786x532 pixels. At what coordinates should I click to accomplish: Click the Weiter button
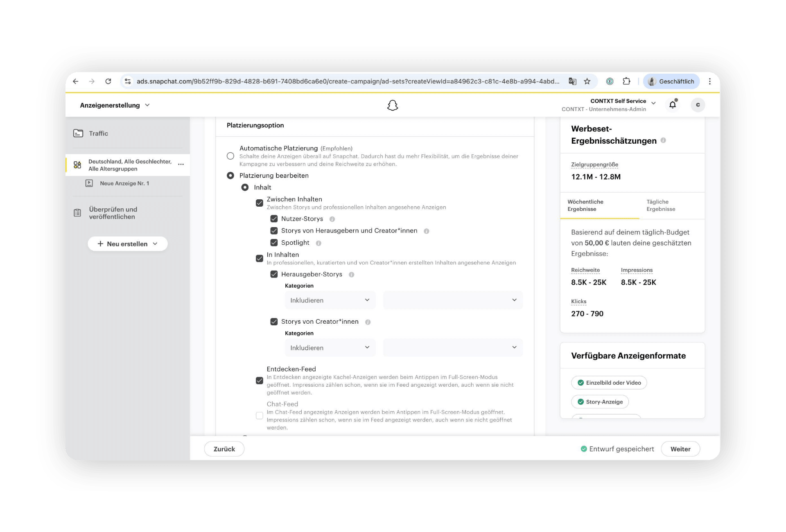click(x=680, y=449)
